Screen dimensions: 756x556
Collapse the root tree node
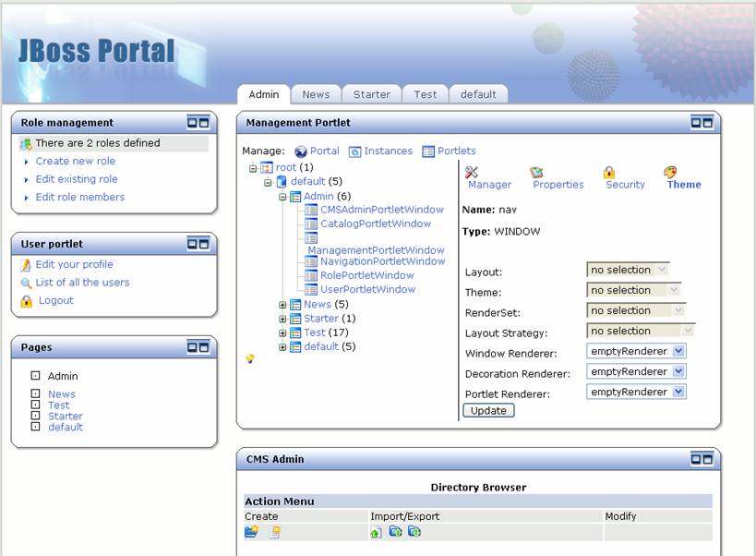[253, 168]
